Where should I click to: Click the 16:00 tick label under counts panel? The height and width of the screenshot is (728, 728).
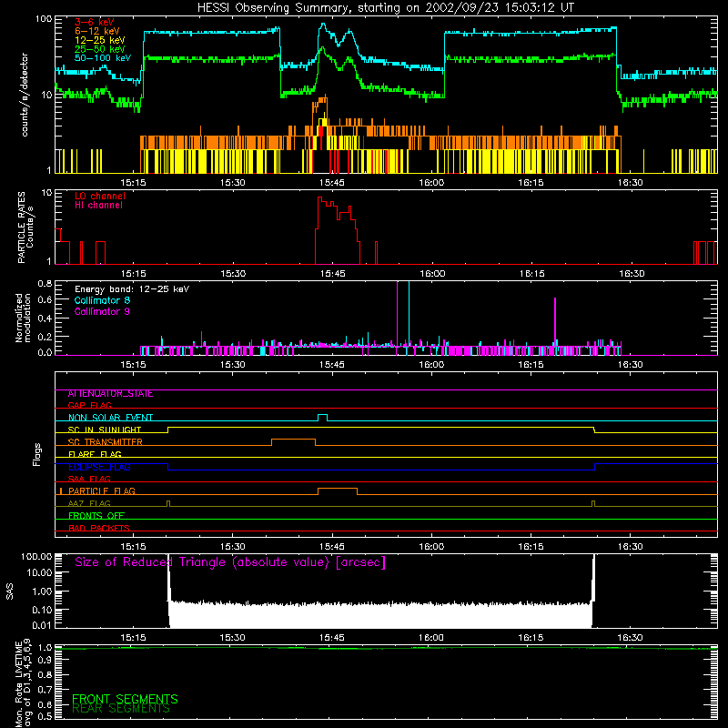(x=431, y=183)
